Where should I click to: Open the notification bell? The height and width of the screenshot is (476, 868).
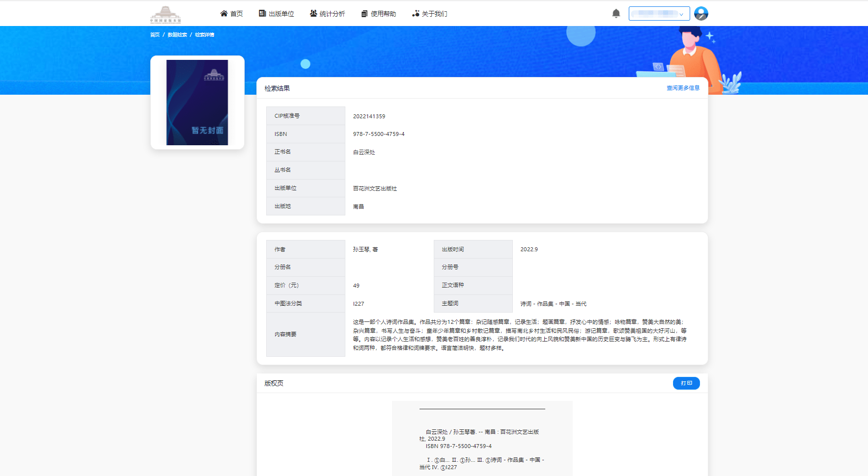pyautogui.click(x=616, y=13)
